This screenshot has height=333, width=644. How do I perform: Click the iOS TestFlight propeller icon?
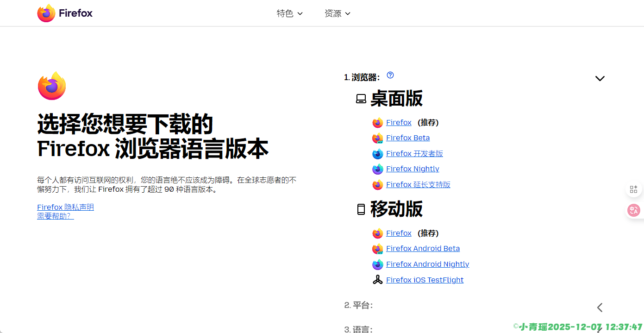pos(378,280)
